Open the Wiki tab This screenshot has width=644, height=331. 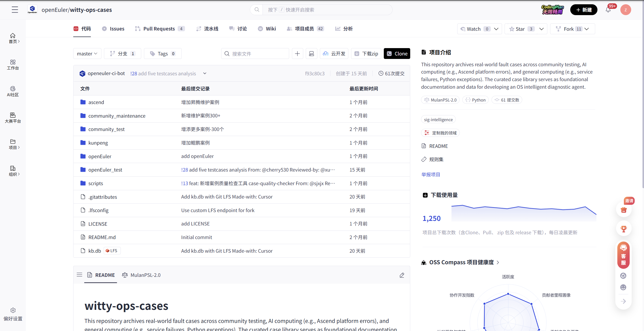tap(267, 29)
